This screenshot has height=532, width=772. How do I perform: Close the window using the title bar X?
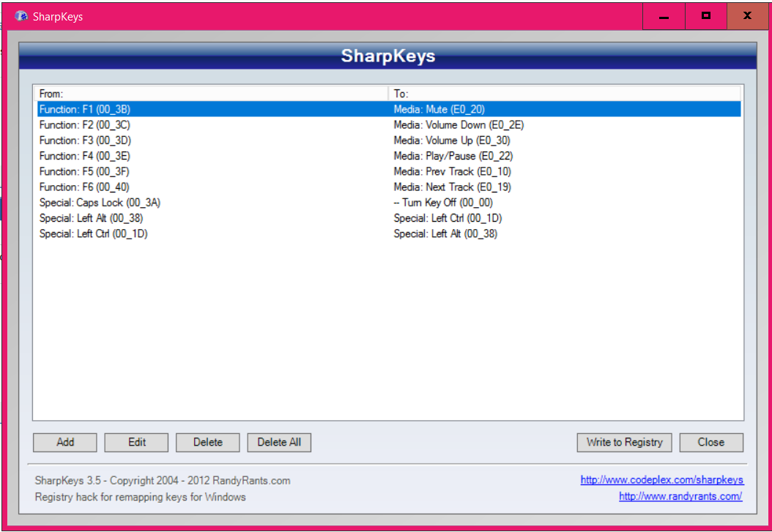point(747,16)
